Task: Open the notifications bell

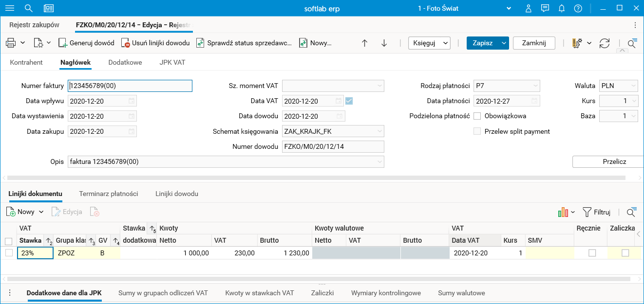Action: point(562,8)
